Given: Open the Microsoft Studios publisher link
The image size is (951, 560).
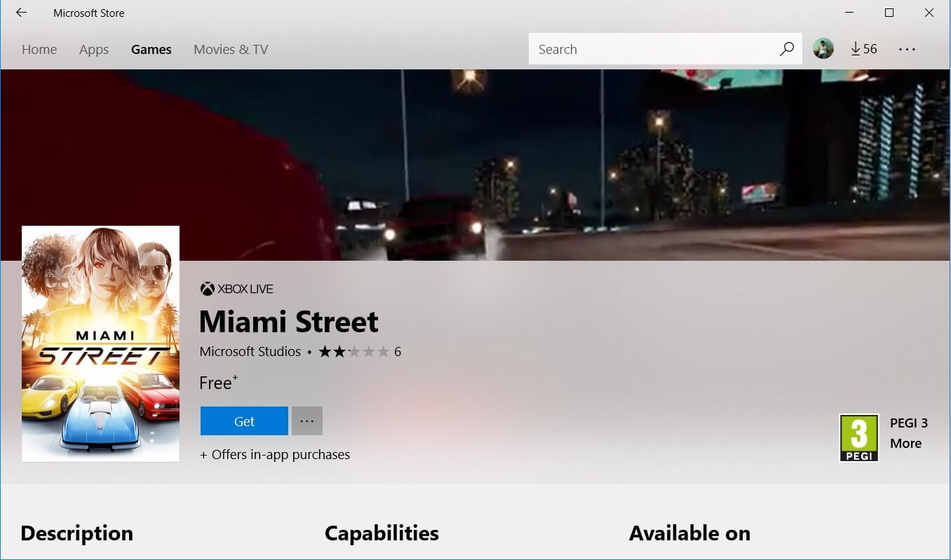Looking at the screenshot, I should [x=250, y=351].
